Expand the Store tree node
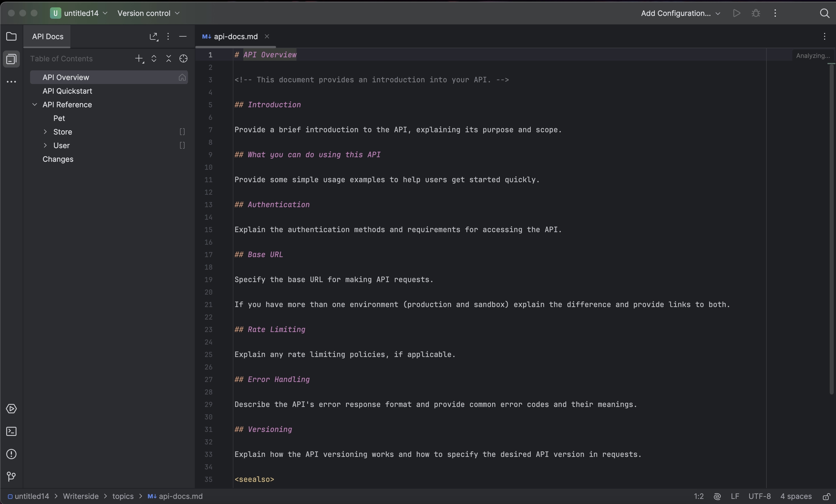 [45, 132]
